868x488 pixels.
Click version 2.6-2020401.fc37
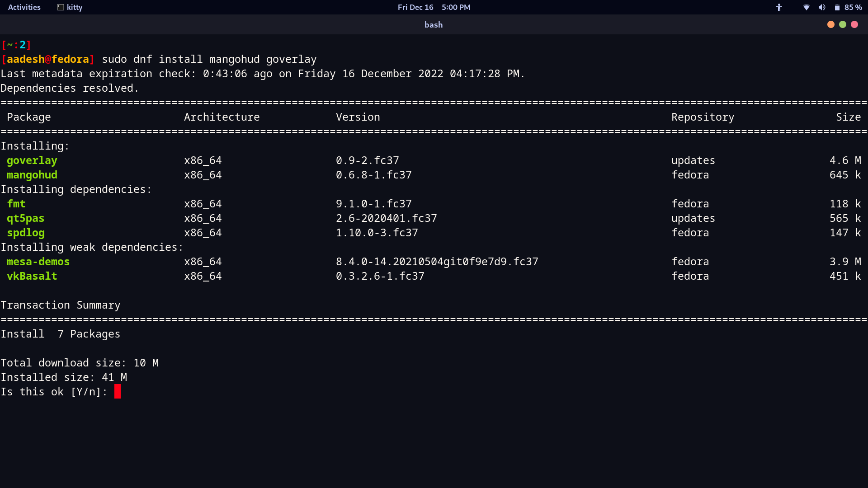coord(387,218)
